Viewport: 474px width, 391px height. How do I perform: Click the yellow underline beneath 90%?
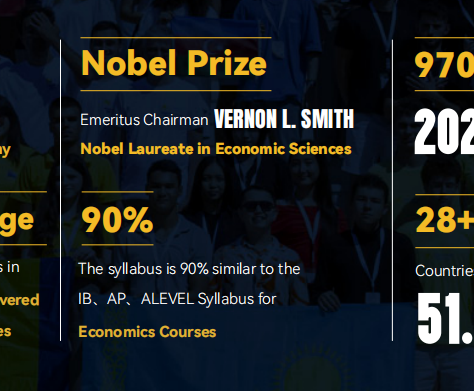click(117, 245)
